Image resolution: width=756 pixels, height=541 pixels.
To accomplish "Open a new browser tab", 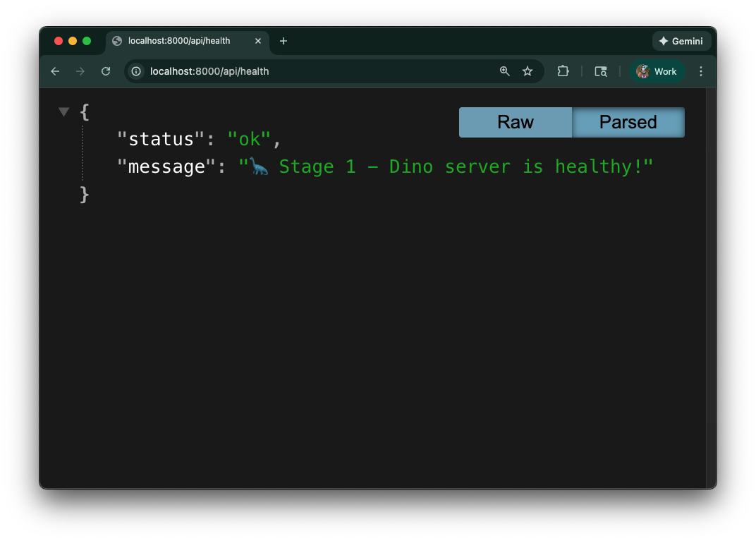I will [283, 41].
